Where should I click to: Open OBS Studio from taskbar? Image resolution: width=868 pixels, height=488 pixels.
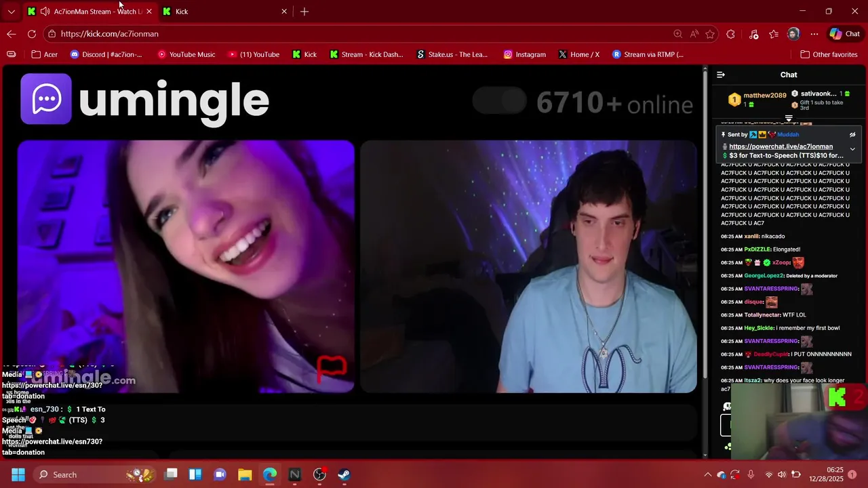click(x=319, y=474)
